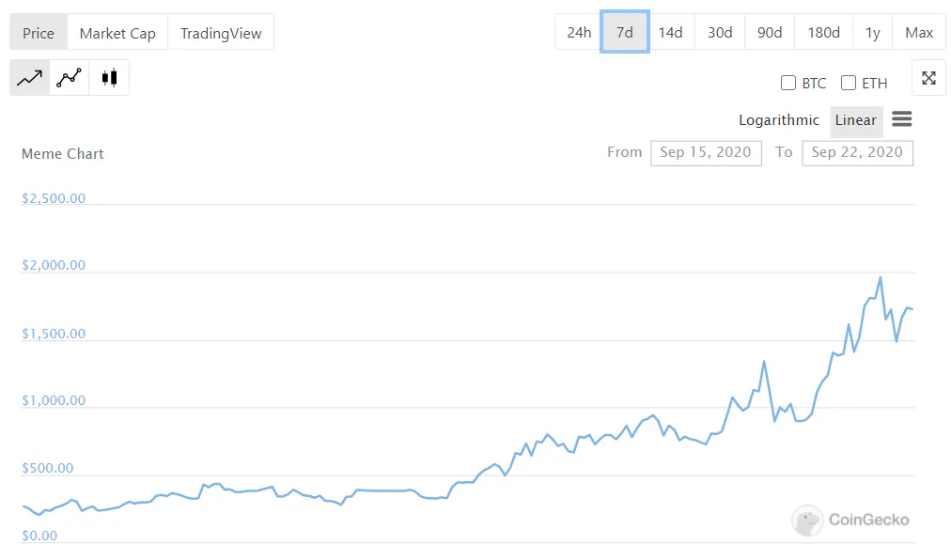Click the price peak on chart line
The width and height of the screenshot is (951, 560).
pyautogui.click(x=880, y=277)
